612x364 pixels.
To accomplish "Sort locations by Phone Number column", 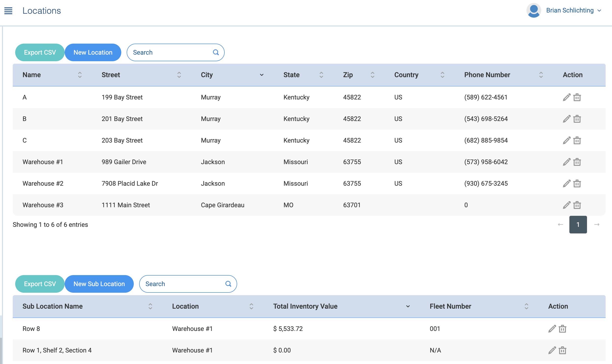I will click(x=541, y=75).
